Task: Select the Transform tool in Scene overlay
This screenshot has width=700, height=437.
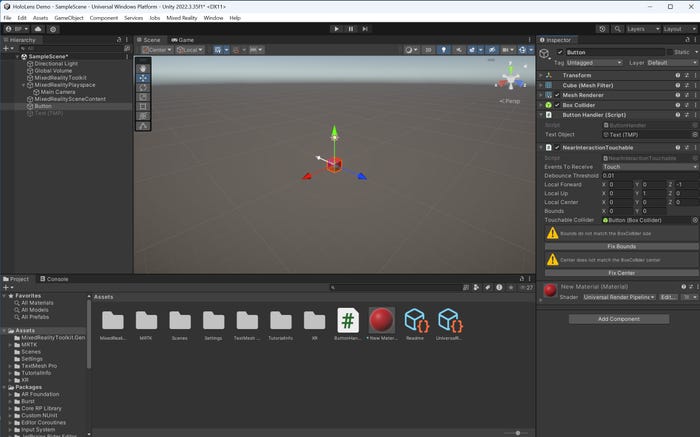Action: click(143, 116)
